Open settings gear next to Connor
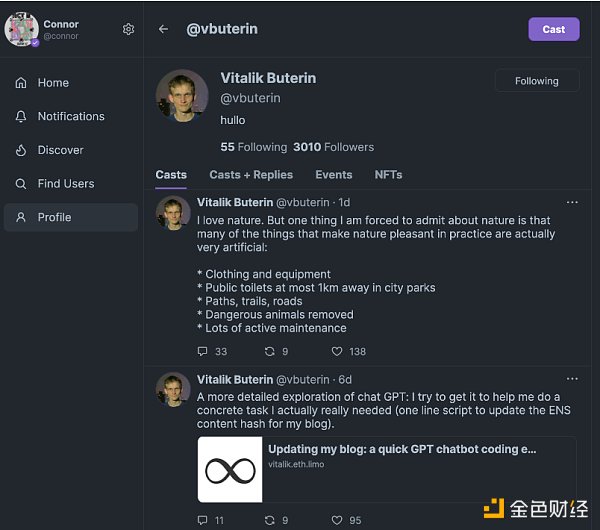600x530 pixels. point(128,30)
